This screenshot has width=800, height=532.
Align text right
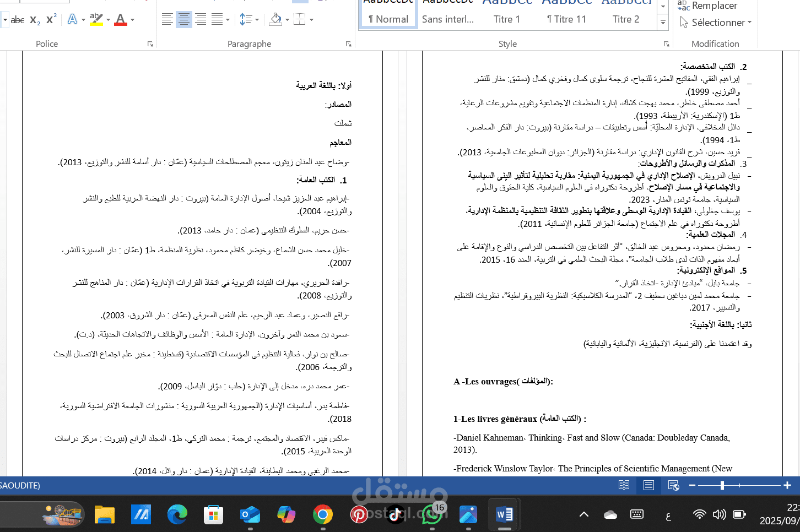click(201, 20)
